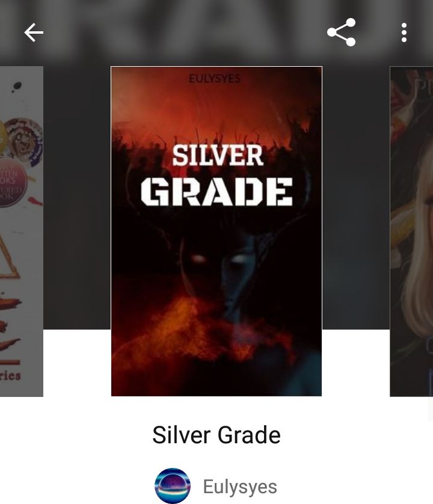
Task: Tap the Eulysyes profile avatar
Action: tap(173, 486)
